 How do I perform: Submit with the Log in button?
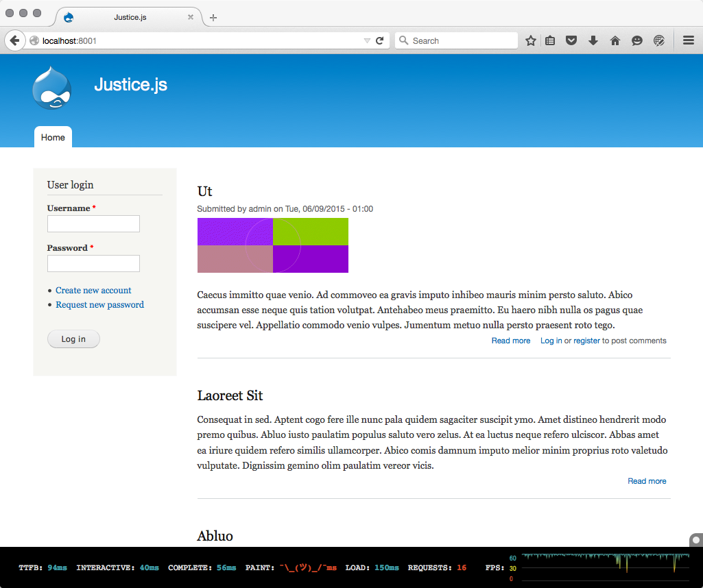coord(73,339)
